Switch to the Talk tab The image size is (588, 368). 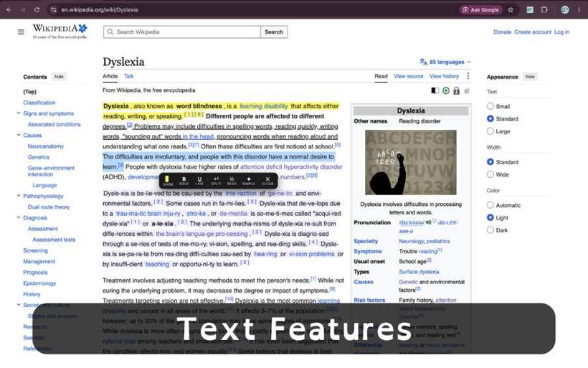click(128, 76)
